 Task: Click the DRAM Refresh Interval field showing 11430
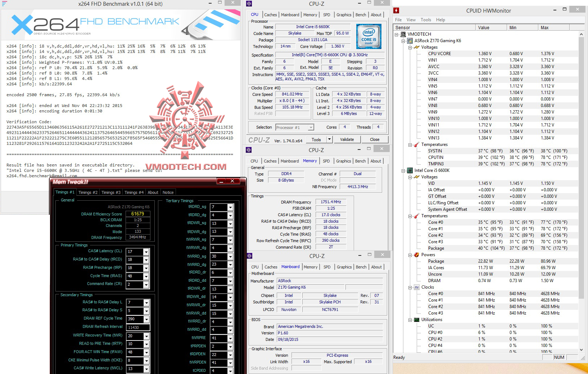click(x=138, y=328)
